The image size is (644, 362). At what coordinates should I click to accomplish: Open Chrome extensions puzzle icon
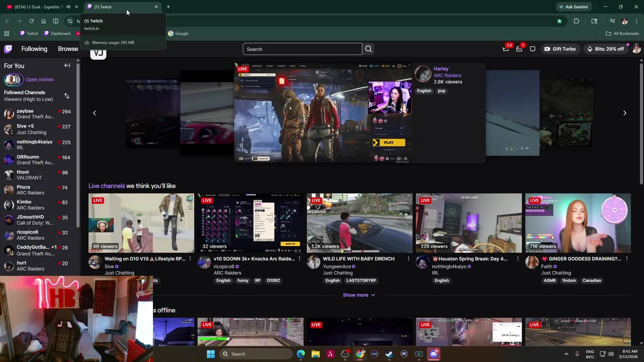pos(576,21)
